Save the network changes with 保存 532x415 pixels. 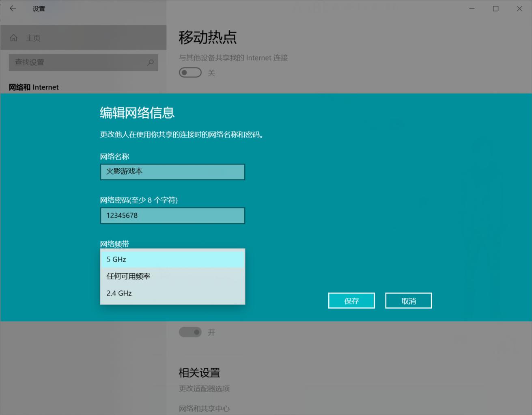(x=351, y=300)
